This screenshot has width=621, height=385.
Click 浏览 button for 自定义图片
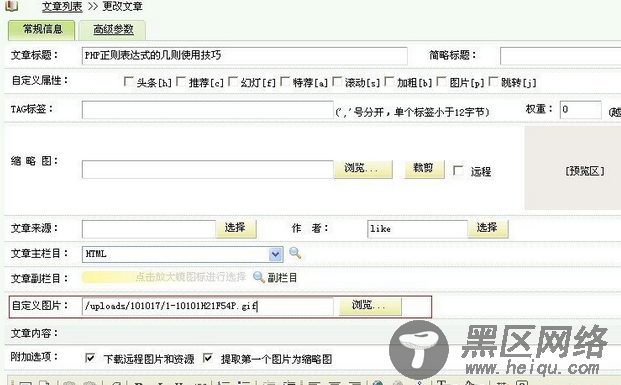pos(370,306)
